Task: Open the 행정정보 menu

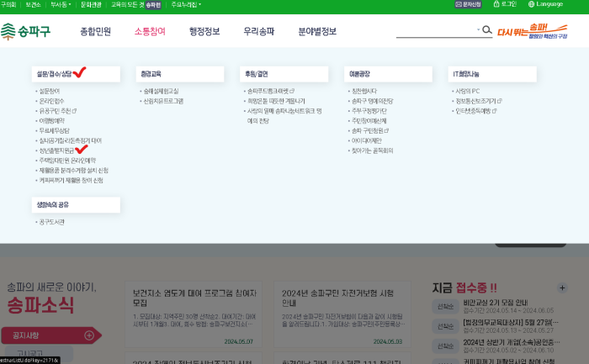Action: pyautogui.click(x=204, y=31)
